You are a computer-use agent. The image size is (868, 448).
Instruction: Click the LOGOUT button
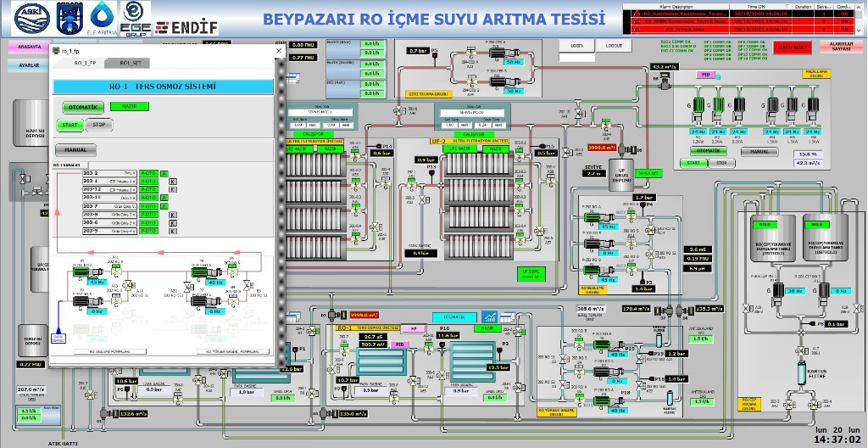(x=614, y=46)
